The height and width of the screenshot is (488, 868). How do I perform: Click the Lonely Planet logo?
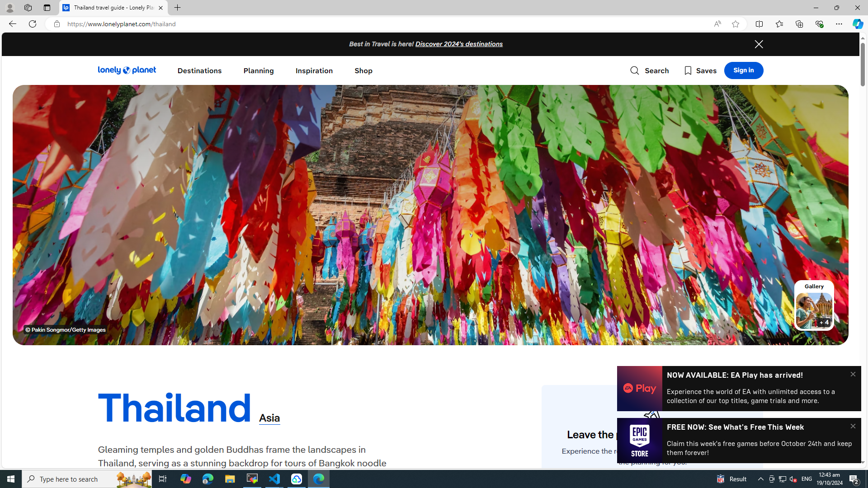coord(127,70)
